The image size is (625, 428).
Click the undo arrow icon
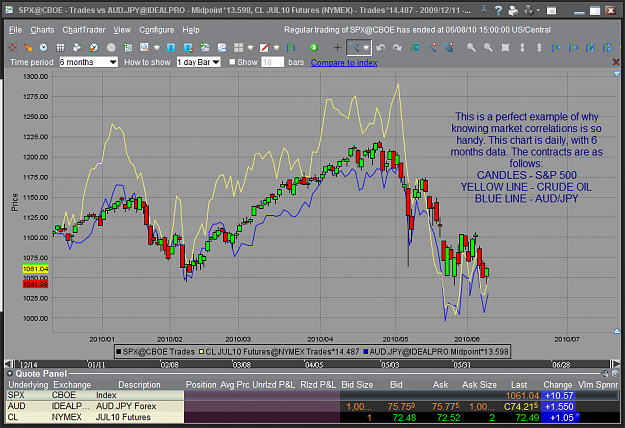coord(381,47)
